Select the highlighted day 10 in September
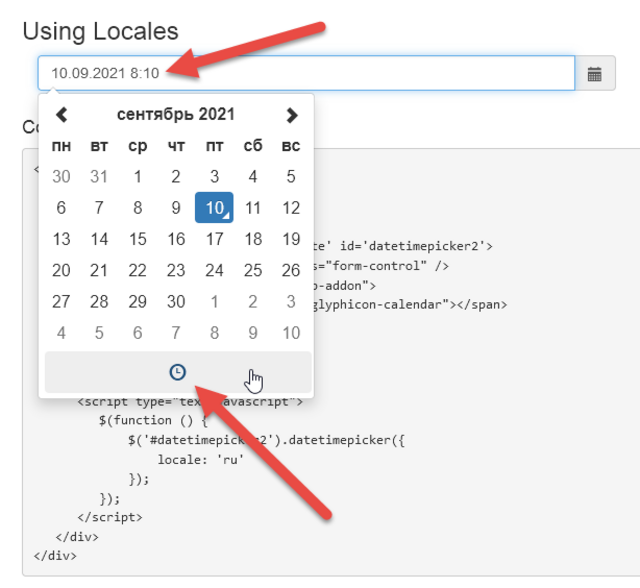 [x=214, y=208]
